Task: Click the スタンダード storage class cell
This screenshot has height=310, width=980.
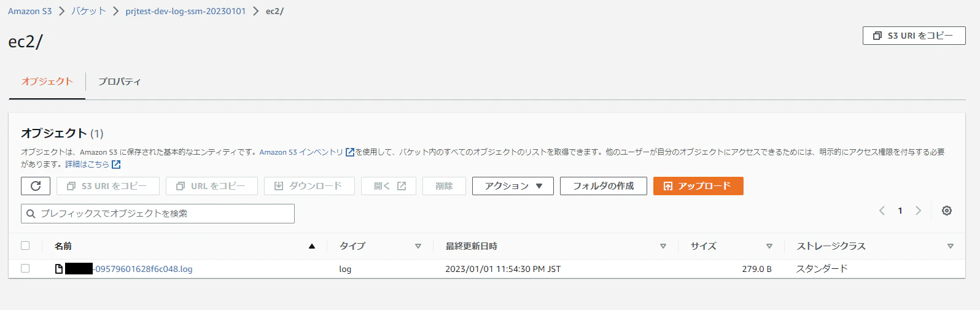Action: click(822, 269)
